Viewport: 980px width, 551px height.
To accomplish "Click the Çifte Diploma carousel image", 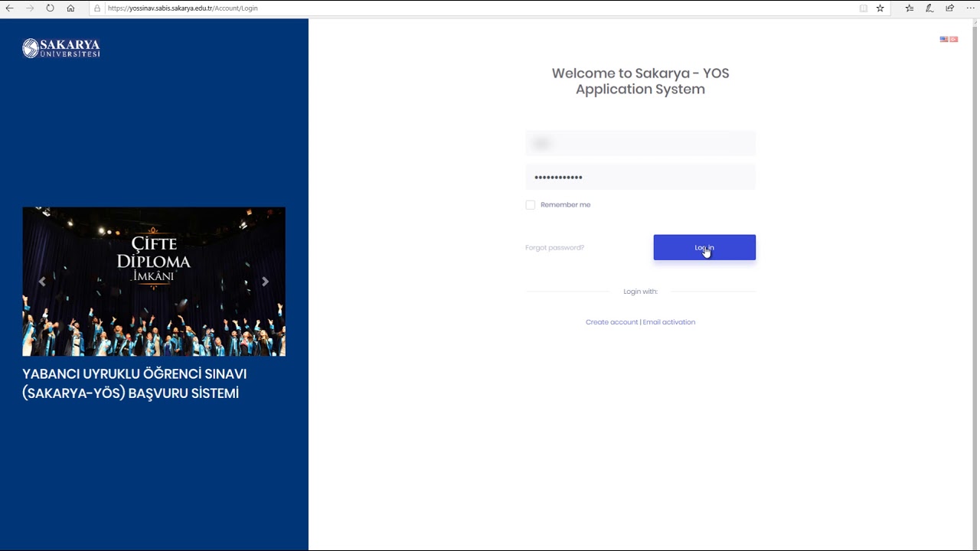I will (154, 282).
